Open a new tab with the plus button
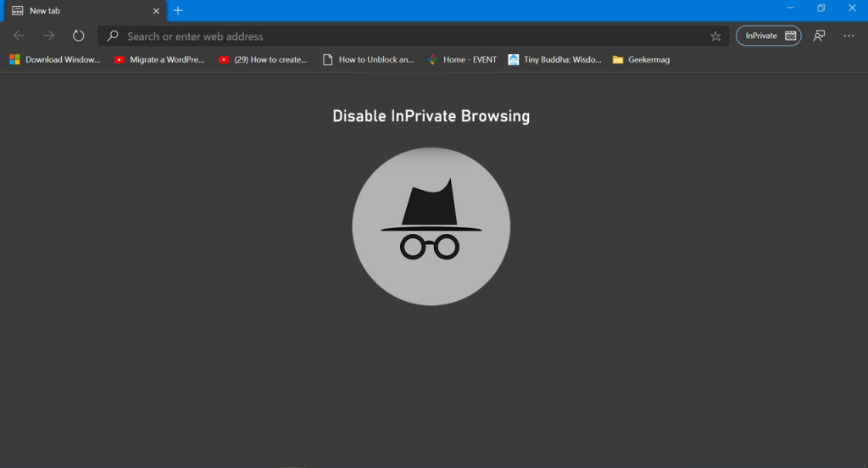868x468 pixels. (178, 10)
